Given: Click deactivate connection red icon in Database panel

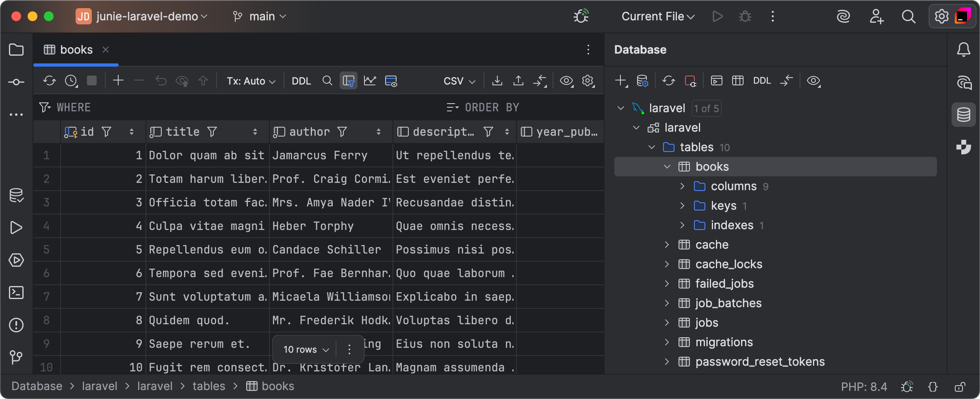Looking at the screenshot, I should [690, 81].
